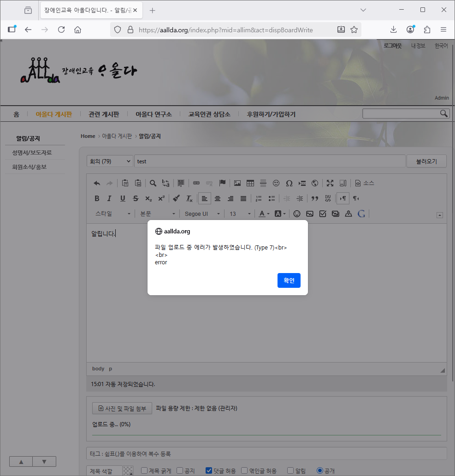The width and height of the screenshot is (455, 476).
Task: Select the 공개 radio button
Action: pyautogui.click(x=320, y=470)
